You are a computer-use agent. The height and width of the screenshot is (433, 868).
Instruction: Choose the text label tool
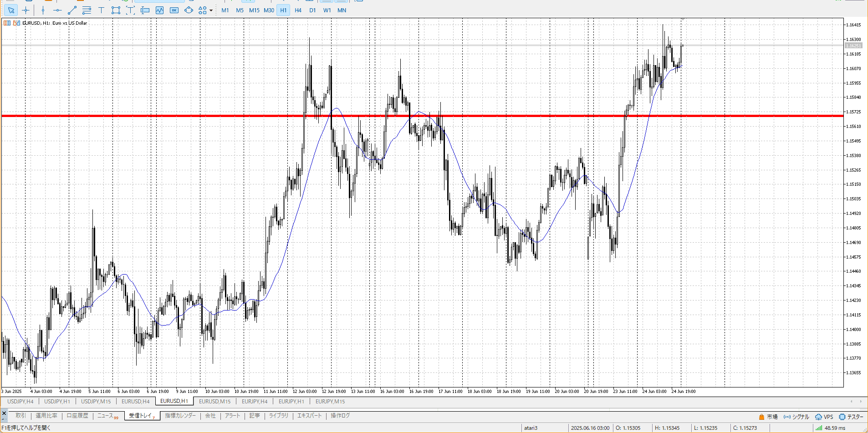(x=130, y=10)
